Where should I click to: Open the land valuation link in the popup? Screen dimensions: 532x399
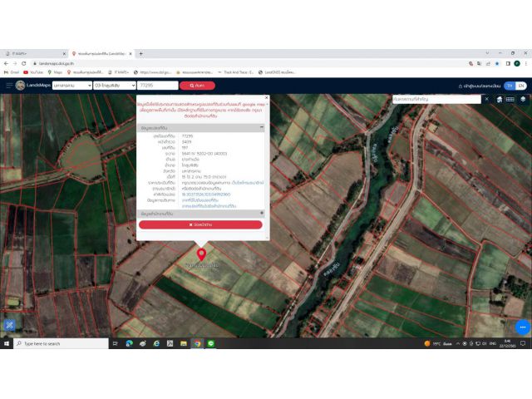click(x=248, y=183)
